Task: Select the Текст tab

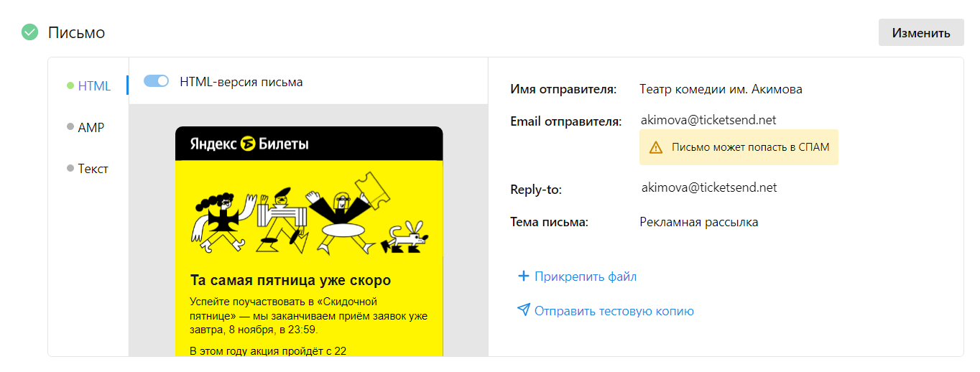Action: pos(93,169)
